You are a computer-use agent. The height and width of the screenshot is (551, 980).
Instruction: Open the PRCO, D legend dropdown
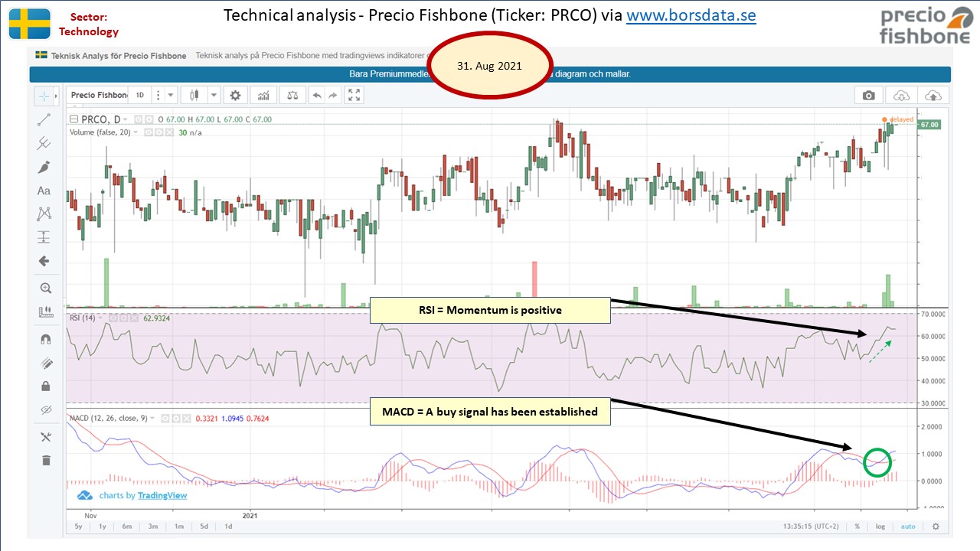coord(126,119)
